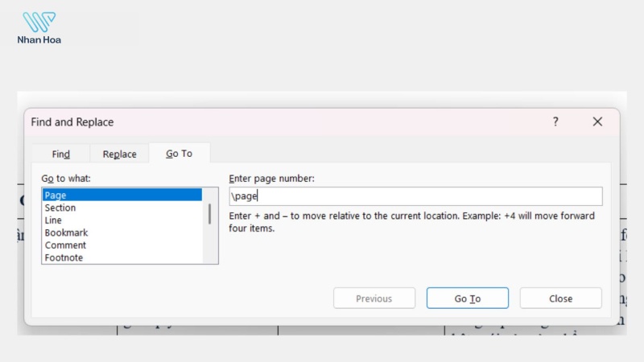Select Section in the list
Screen dimensions: 644x362
(x=122, y=208)
